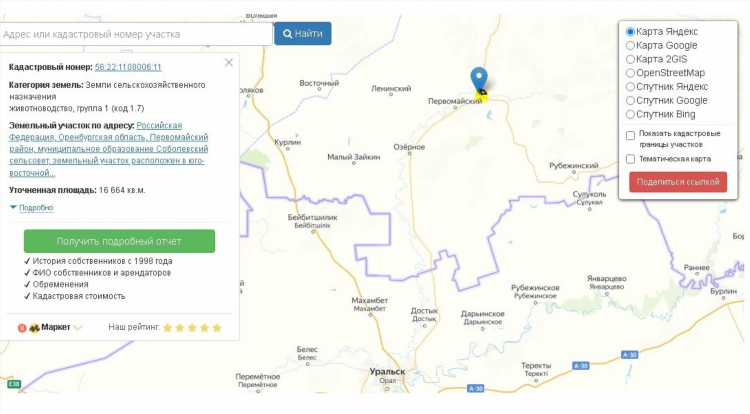Click Получить подробный отчет button
This screenshot has height=414, width=750.
click(x=120, y=241)
